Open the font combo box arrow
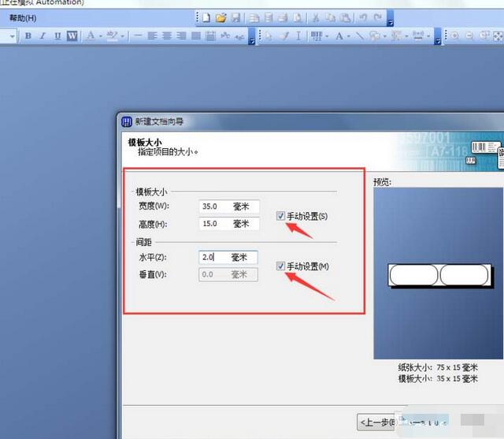 point(12,36)
